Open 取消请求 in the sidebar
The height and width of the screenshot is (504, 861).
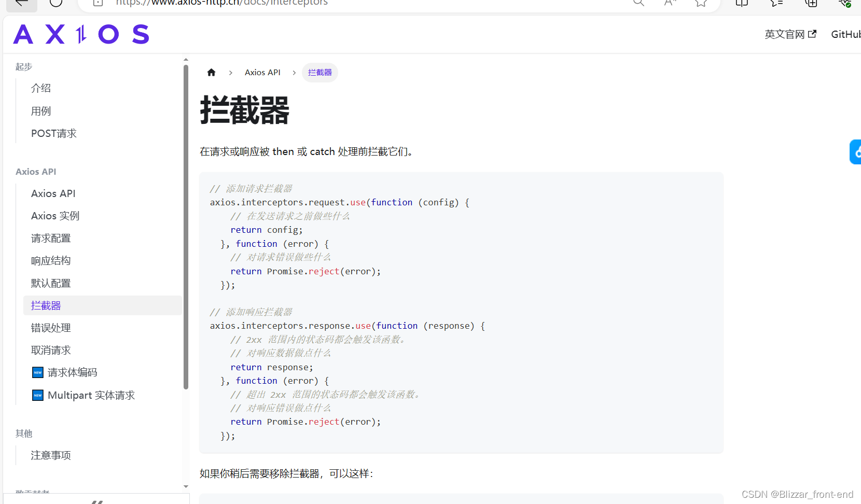point(51,350)
